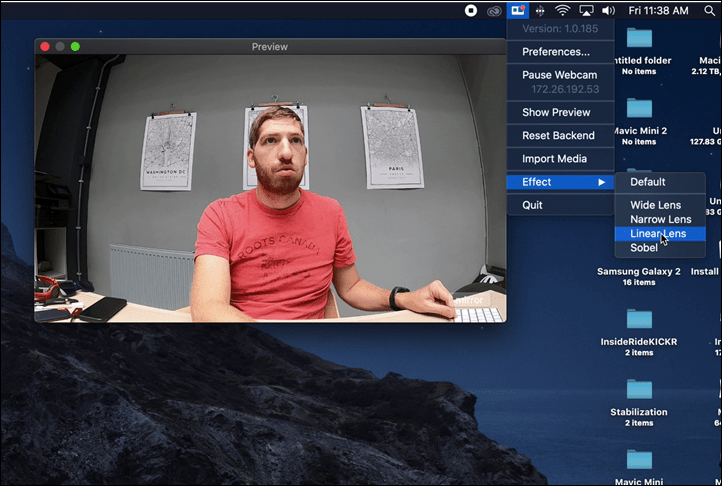This screenshot has height=486, width=722.
Task: Select the InsideRideKICKR folder icon
Action: (x=639, y=319)
